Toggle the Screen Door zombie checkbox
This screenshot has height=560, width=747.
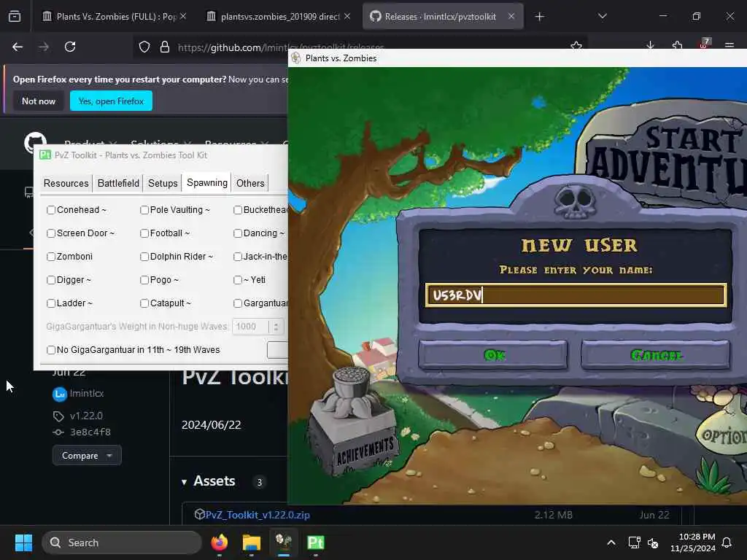coord(51,233)
